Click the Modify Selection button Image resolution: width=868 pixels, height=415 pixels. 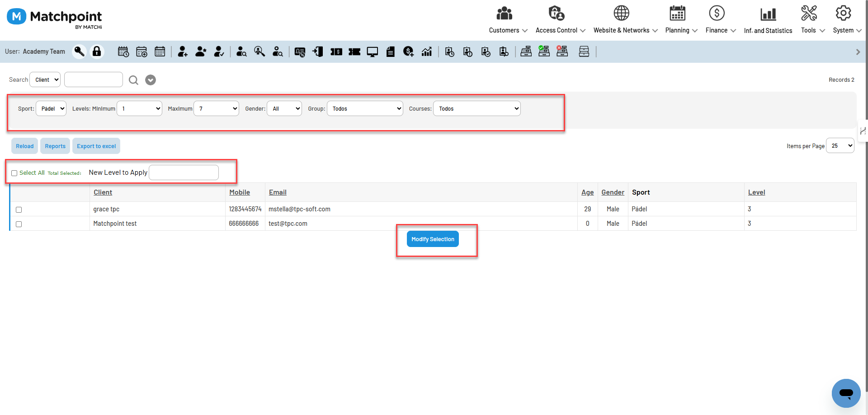pyautogui.click(x=433, y=239)
